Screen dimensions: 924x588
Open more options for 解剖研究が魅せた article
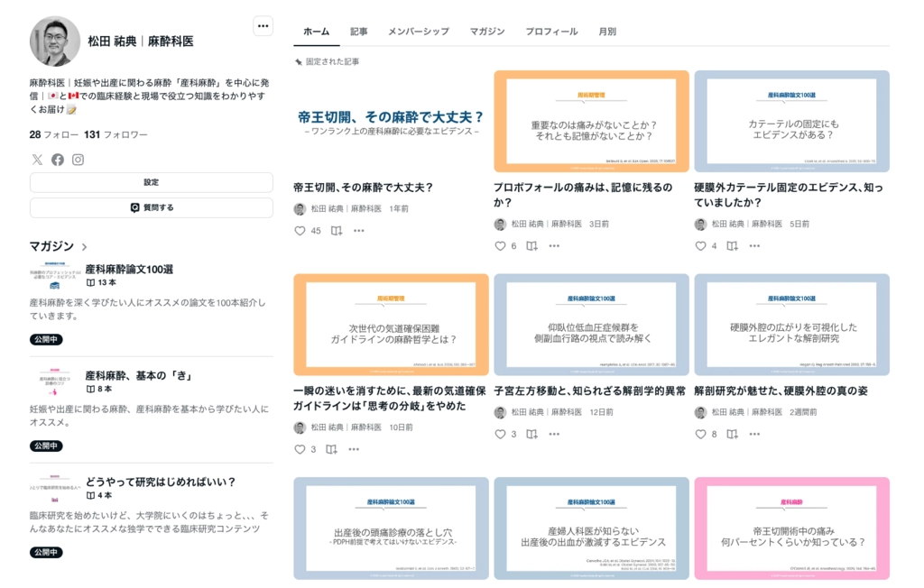point(755,434)
